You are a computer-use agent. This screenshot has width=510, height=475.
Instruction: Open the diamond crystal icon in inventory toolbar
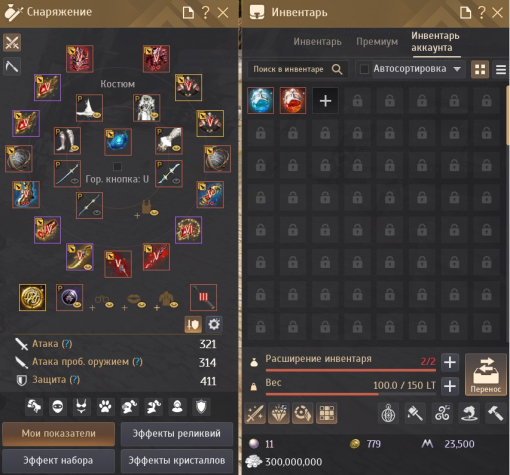tap(279, 413)
